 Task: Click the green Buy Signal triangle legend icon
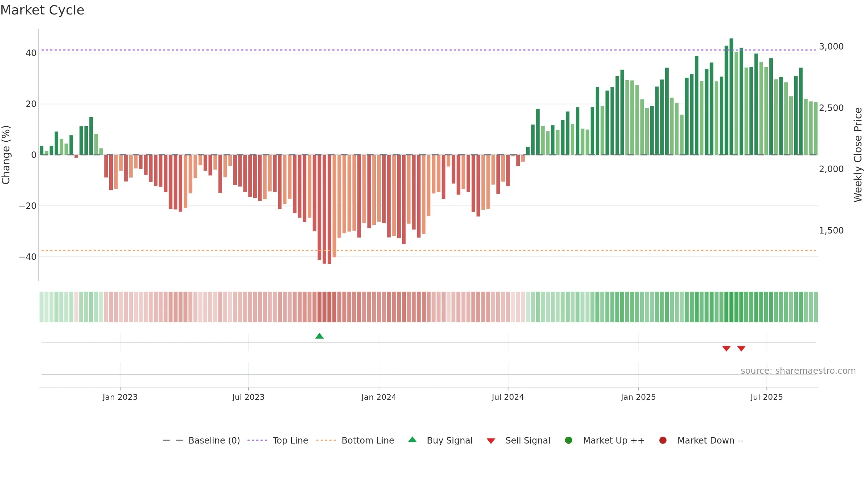click(x=412, y=440)
